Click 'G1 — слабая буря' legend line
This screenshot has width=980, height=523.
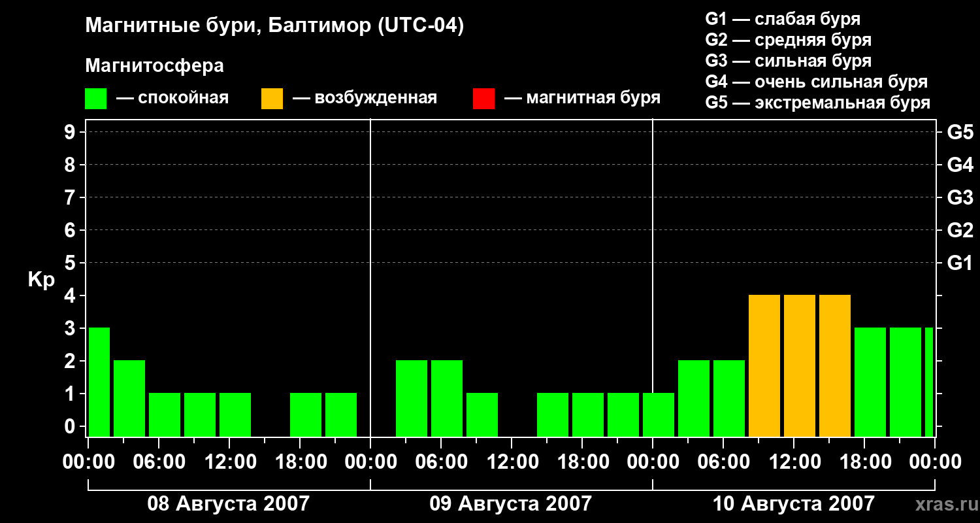[x=783, y=19]
